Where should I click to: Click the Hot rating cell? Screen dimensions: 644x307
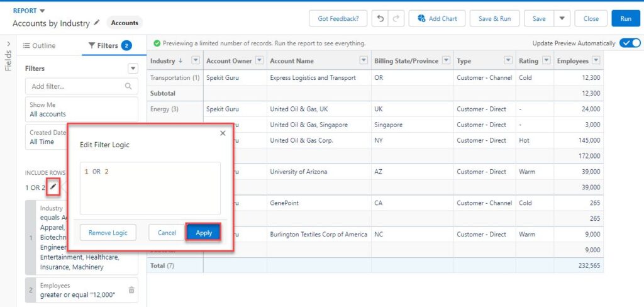(535, 140)
